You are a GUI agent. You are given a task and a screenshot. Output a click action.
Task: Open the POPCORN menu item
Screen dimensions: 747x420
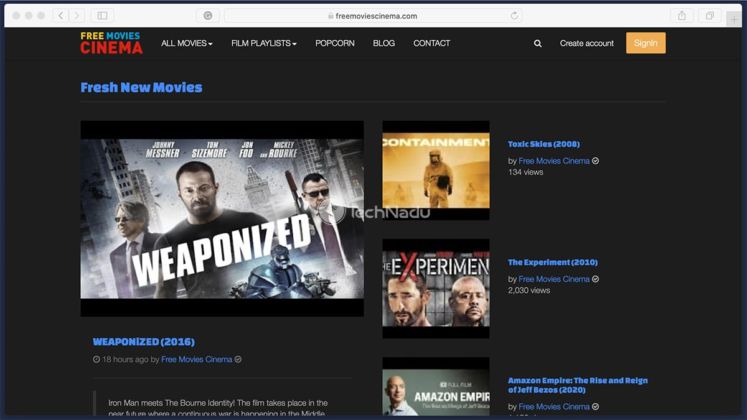click(334, 43)
